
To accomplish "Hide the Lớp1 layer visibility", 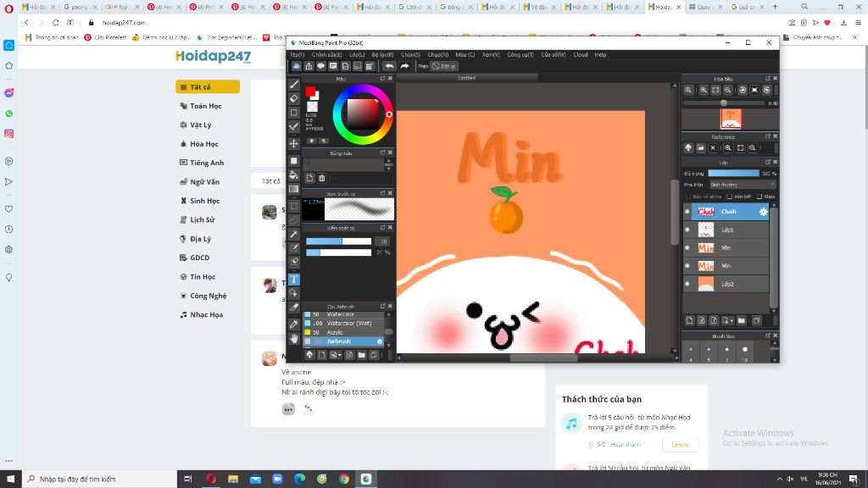I will pyautogui.click(x=687, y=230).
